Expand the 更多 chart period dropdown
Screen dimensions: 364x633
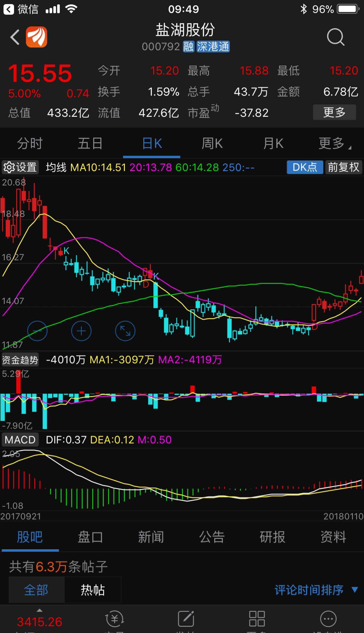335,143
